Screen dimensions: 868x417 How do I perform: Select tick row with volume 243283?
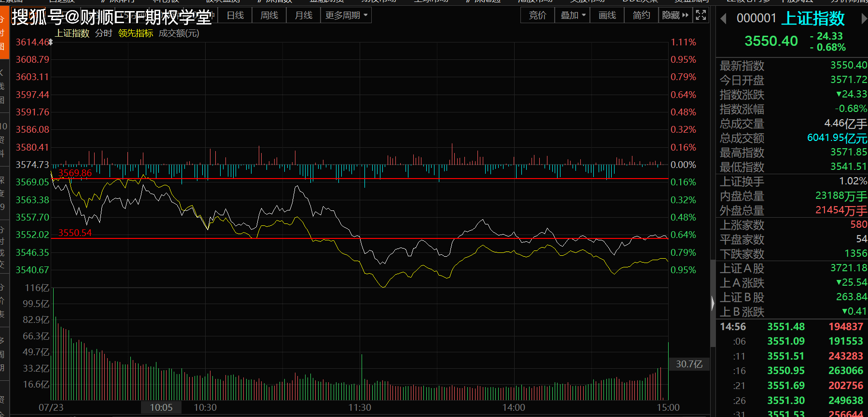point(793,356)
